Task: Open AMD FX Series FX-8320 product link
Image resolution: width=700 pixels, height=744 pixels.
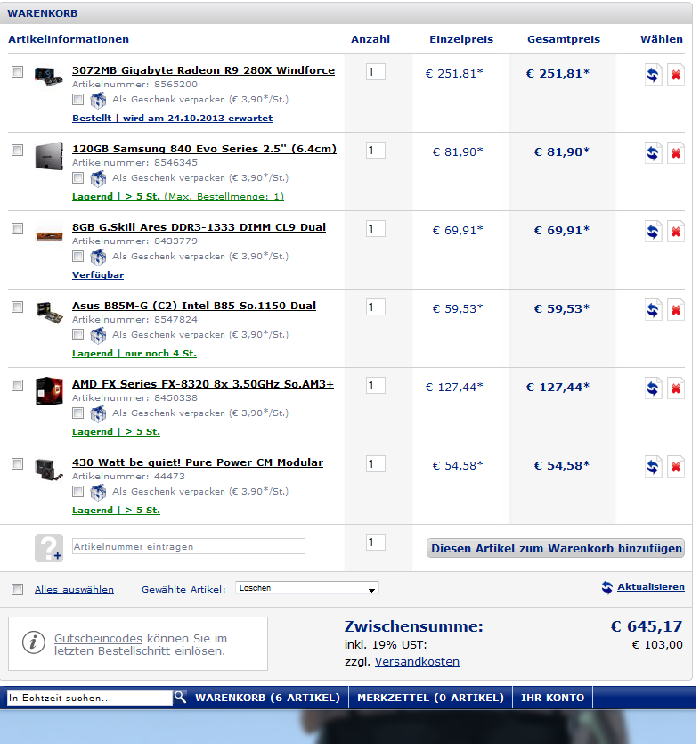Action: pos(203,384)
